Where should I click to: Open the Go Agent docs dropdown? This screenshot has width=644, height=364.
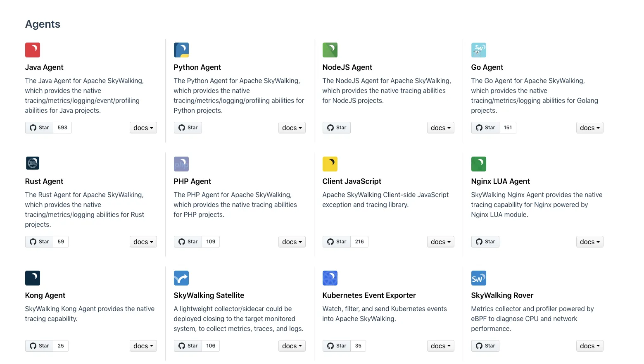pyautogui.click(x=589, y=128)
